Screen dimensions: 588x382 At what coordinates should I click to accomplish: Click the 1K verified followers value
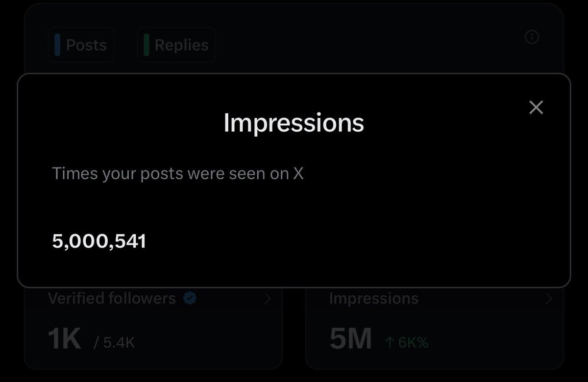[x=64, y=339]
